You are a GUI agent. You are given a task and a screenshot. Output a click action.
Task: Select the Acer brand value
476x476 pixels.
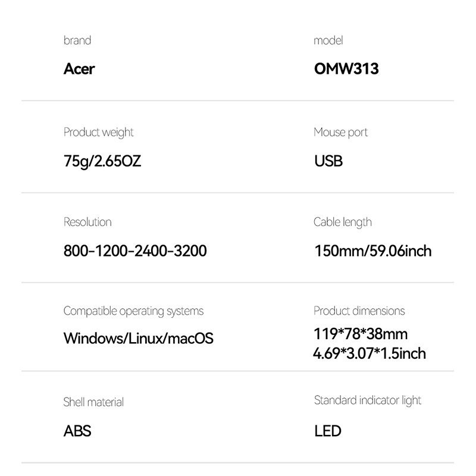tap(79, 69)
